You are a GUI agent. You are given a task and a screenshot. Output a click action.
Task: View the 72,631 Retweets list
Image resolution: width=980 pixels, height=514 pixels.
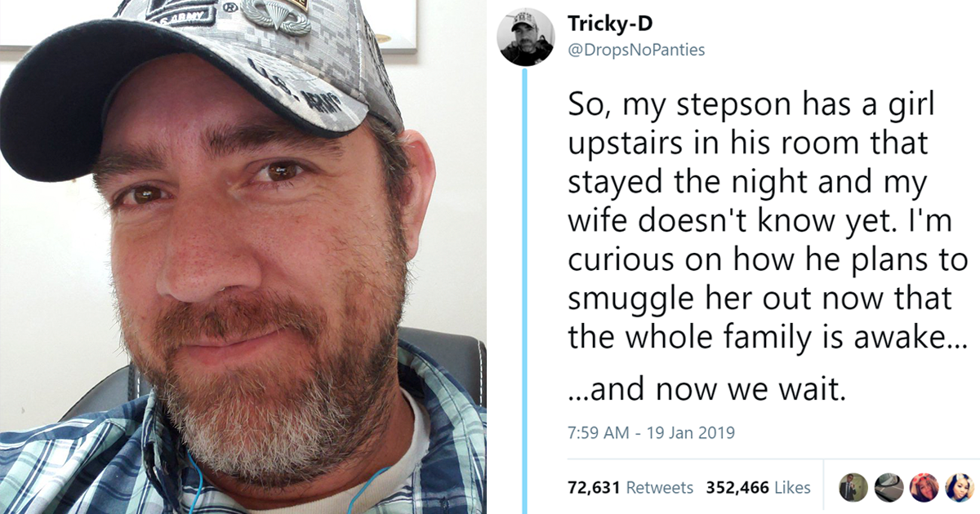631,488
